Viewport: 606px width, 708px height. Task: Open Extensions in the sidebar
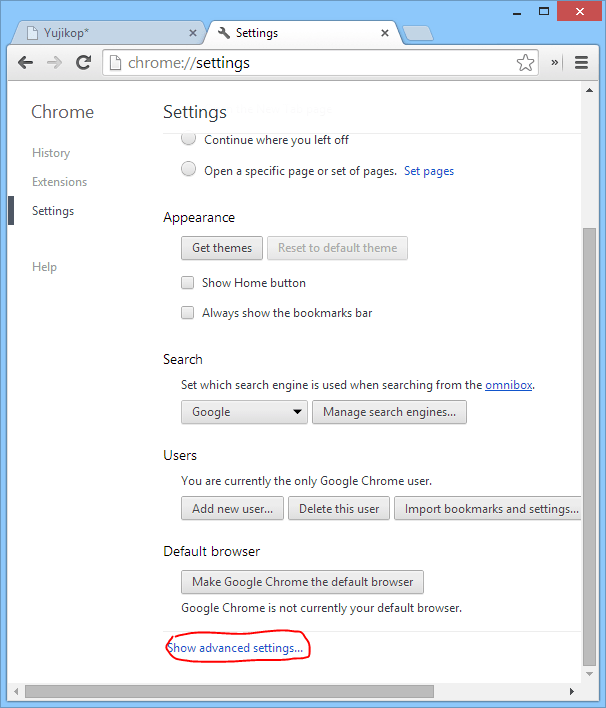[59, 182]
